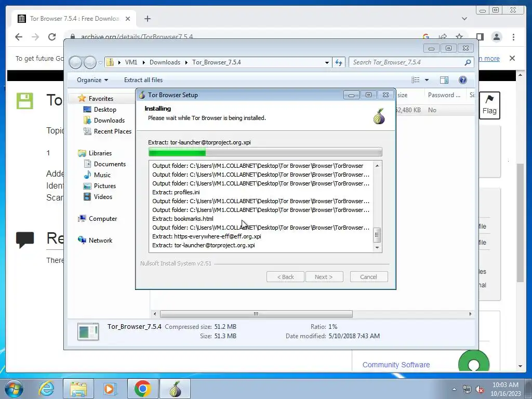The image size is (532, 399).
Task: Click the Cancel button in Tor Setup
Action: point(368,277)
